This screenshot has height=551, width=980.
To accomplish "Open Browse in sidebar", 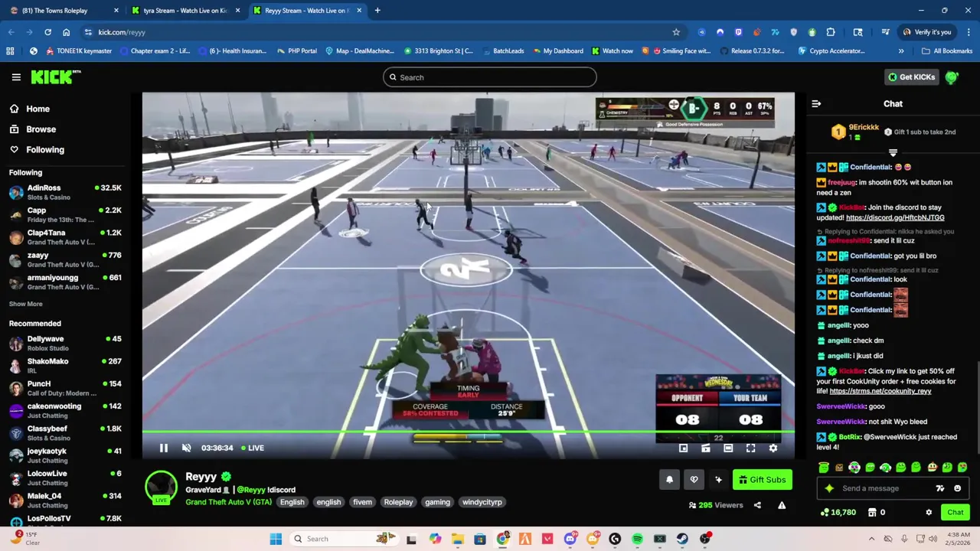I will coord(33,129).
